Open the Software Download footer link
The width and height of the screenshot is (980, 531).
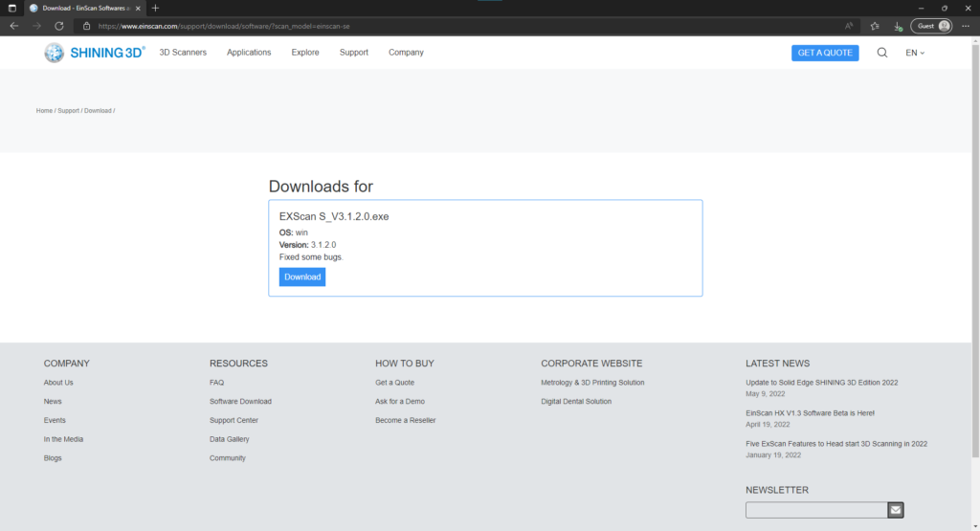tap(240, 401)
